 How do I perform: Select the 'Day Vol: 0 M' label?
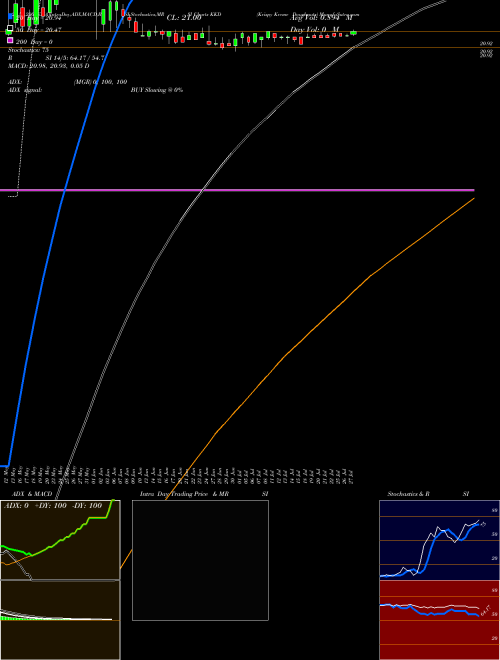pyautogui.click(x=314, y=29)
